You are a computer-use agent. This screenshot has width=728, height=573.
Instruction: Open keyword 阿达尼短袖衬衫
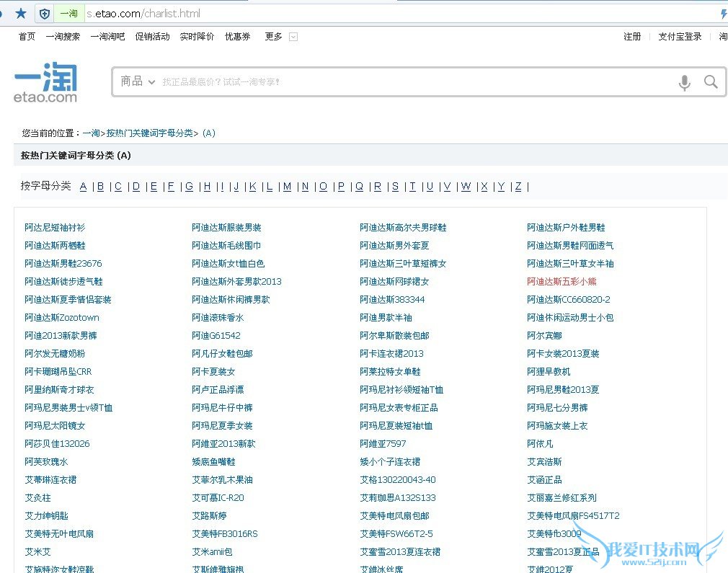click(55, 228)
